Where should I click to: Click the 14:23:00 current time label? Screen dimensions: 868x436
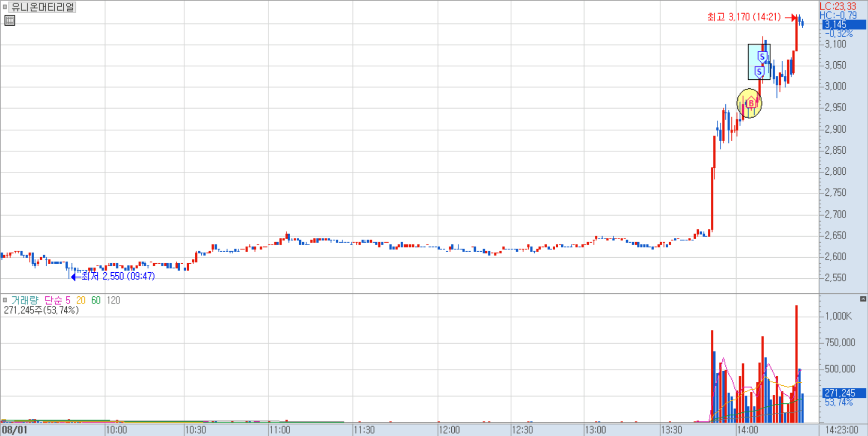841,430
